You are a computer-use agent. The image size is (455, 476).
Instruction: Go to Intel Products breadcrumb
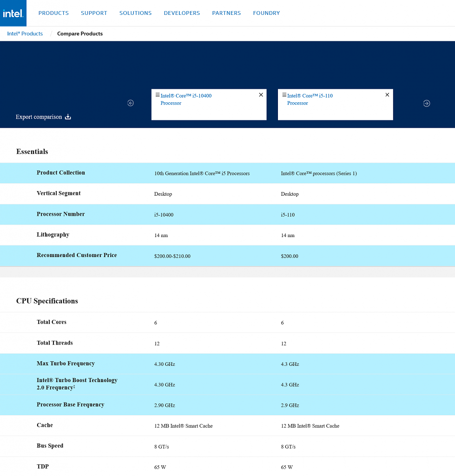25,33
